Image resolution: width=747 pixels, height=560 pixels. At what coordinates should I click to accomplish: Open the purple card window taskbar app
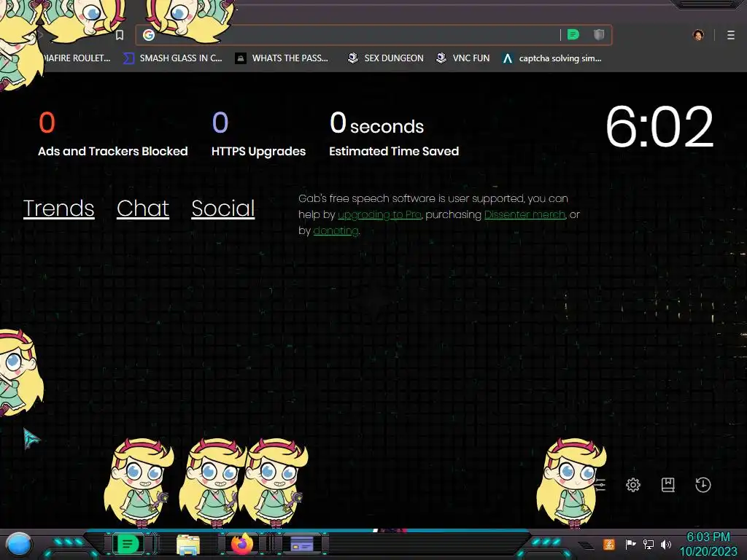click(x=301, y=544)
